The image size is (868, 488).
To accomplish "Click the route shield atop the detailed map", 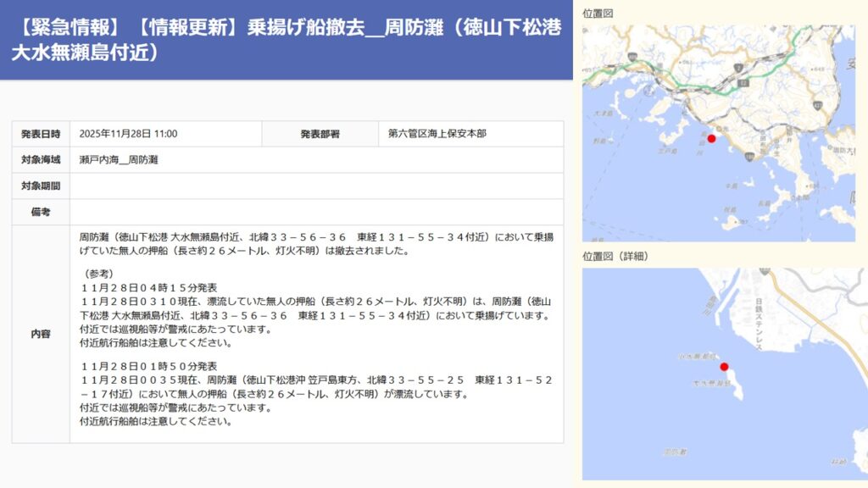I will coord(764,273).
